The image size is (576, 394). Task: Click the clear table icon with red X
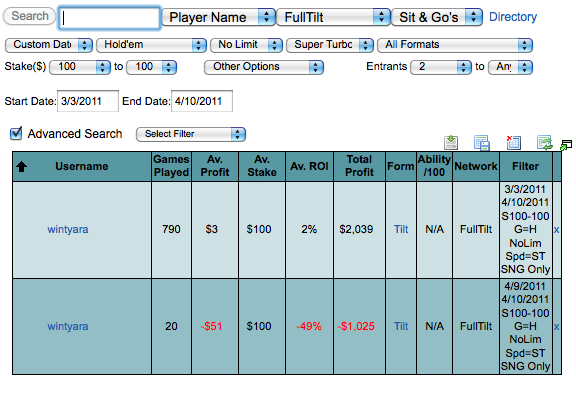coord(513,142)
